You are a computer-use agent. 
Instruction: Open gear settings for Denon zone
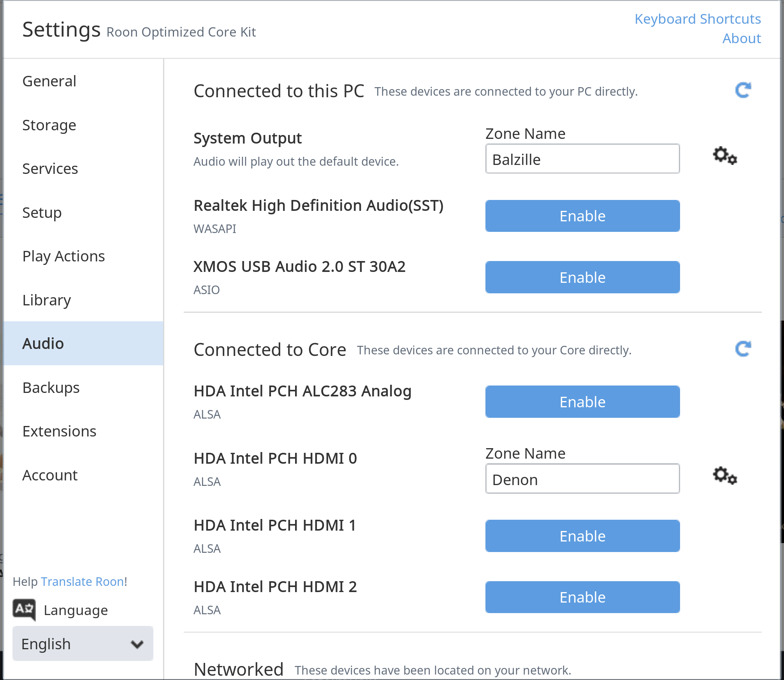725,476
